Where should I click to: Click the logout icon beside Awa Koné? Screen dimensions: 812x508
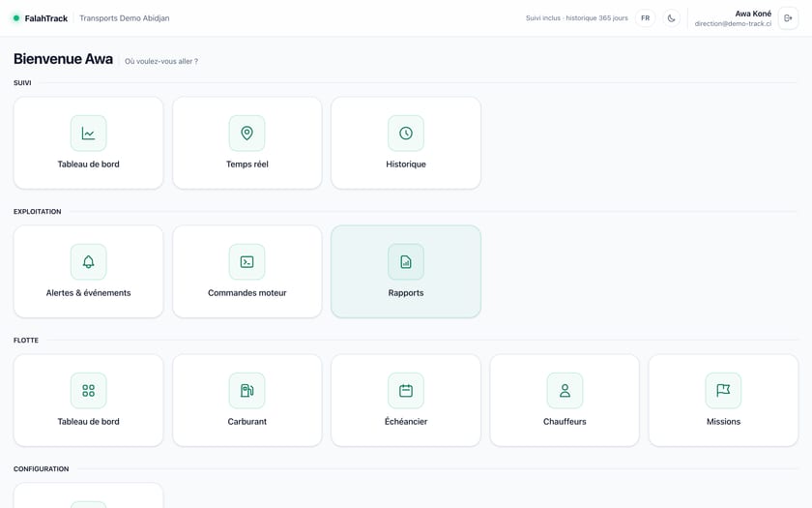(788, 18)
